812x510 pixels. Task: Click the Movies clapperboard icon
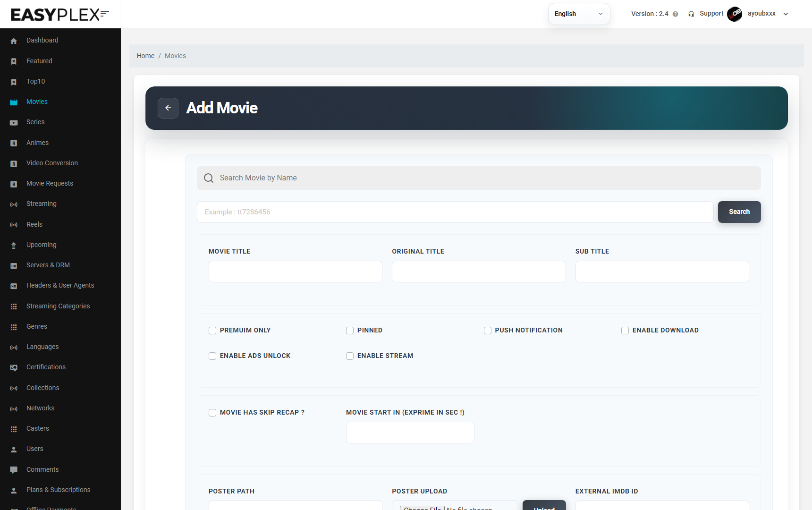[14, 102]
